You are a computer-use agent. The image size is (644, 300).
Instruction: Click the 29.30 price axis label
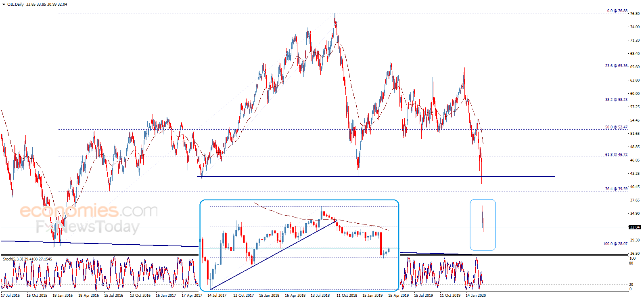pyautogui.click(x=635, y=240)
